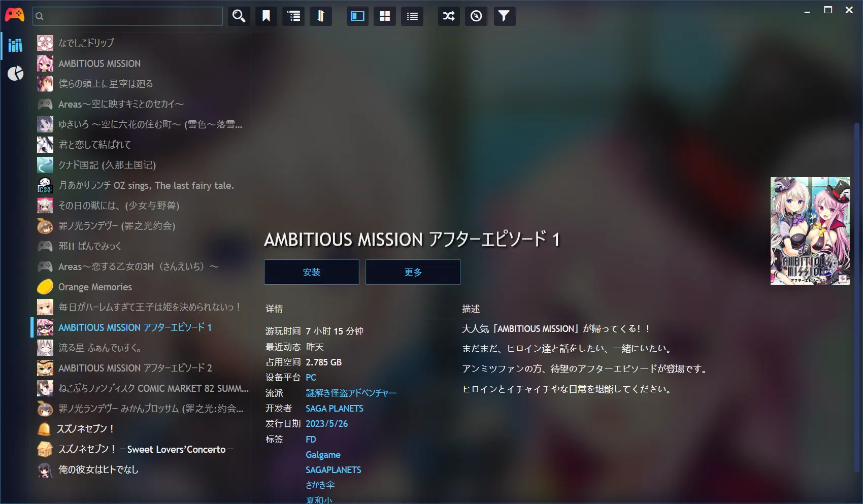863x504 pixels.
Task: Click the スズノネセブン！ bell icon
Action: [45, 429]
